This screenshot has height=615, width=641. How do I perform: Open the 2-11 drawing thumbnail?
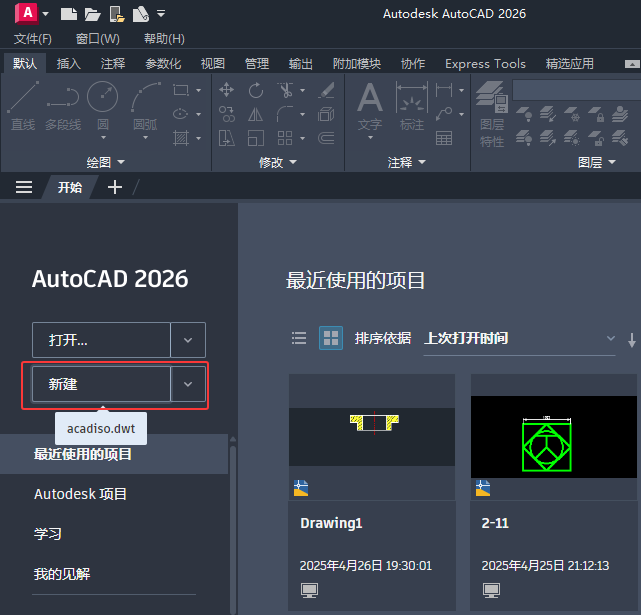click(554, 437)
